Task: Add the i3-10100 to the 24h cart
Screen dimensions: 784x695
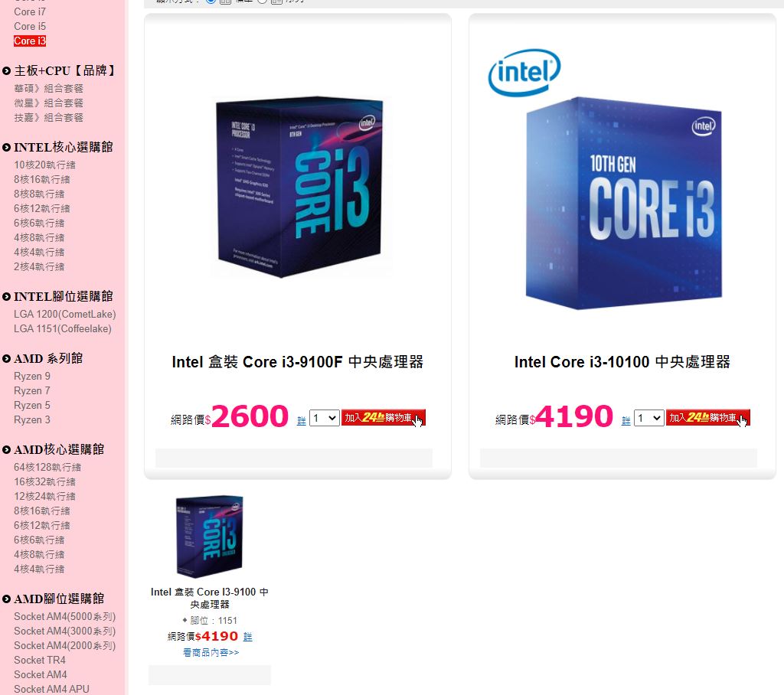Action: pos(707,418)
